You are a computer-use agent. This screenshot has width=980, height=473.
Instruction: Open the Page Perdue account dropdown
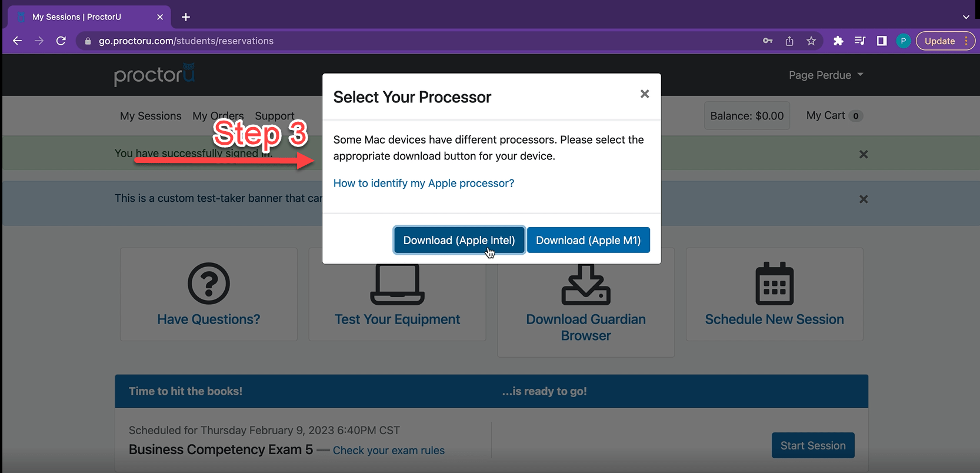pos(826,75)
